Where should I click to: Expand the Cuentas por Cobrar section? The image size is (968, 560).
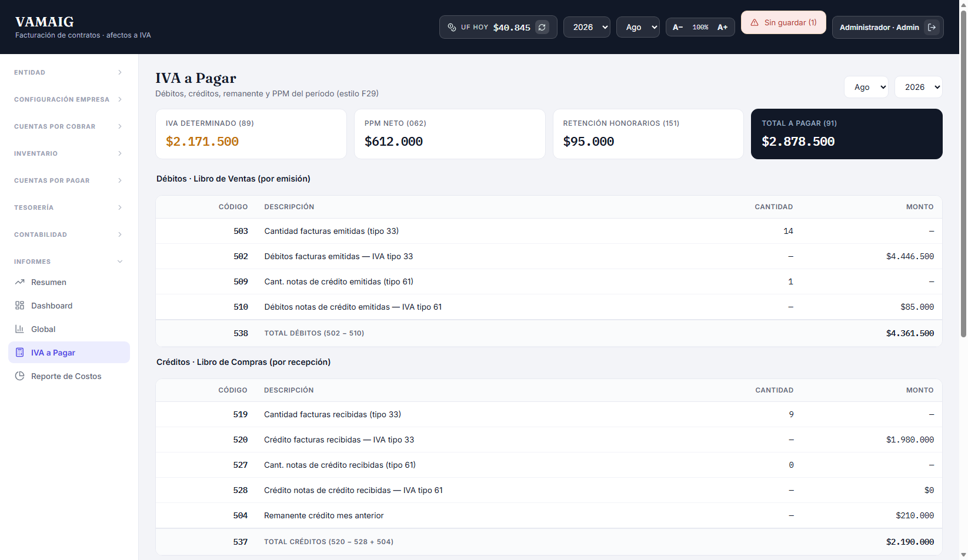click(x=69, y=126)
